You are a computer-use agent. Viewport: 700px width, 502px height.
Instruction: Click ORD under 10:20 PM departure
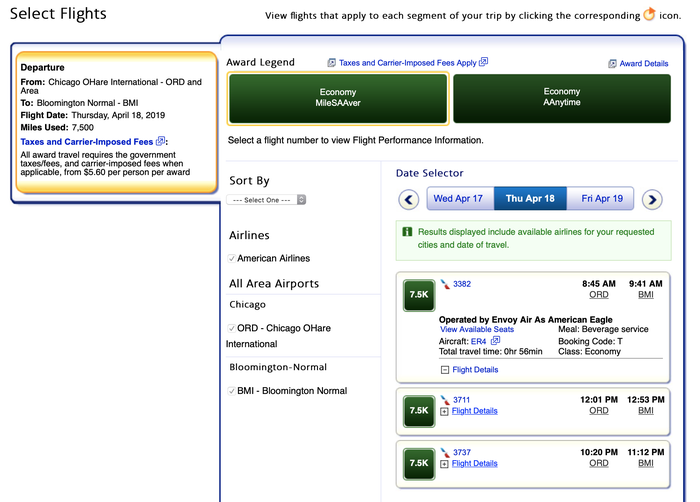tap(599, 463)
